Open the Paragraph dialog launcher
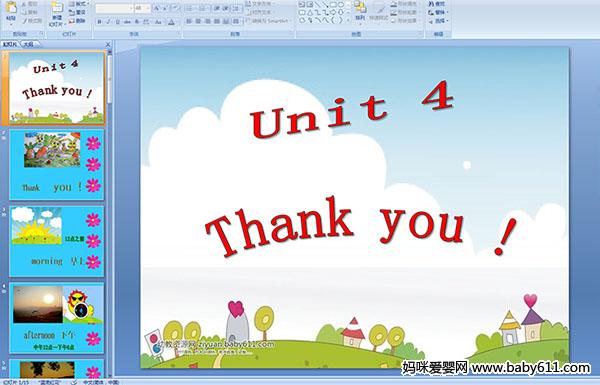 [292, 34]
